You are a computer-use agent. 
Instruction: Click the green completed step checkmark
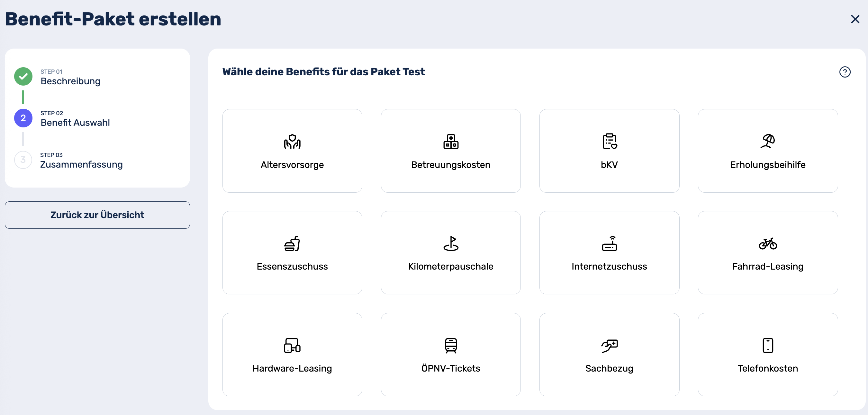click(x=23, y=77)
